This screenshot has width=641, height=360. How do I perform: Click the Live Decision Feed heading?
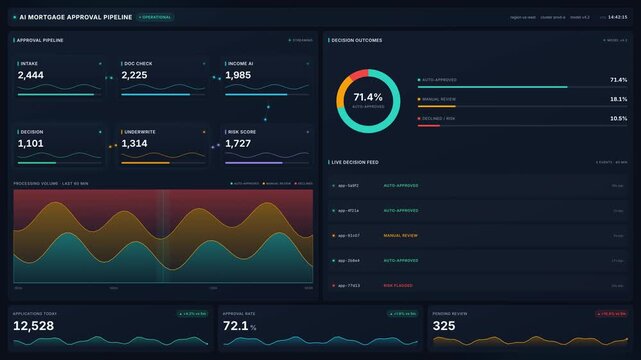click(355, 162)
